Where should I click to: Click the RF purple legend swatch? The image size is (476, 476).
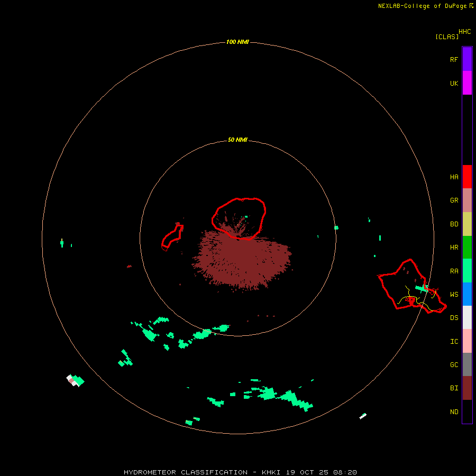tap(467, 59)
